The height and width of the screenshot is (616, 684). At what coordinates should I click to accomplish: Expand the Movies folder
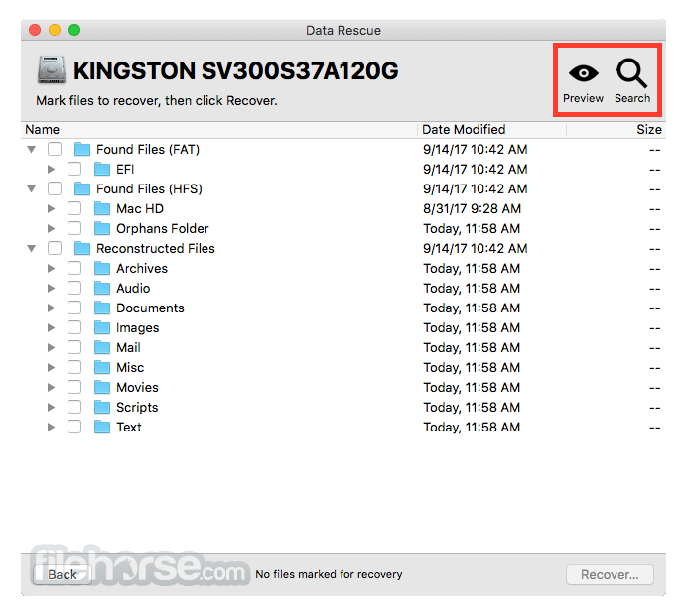coord(51,387)
